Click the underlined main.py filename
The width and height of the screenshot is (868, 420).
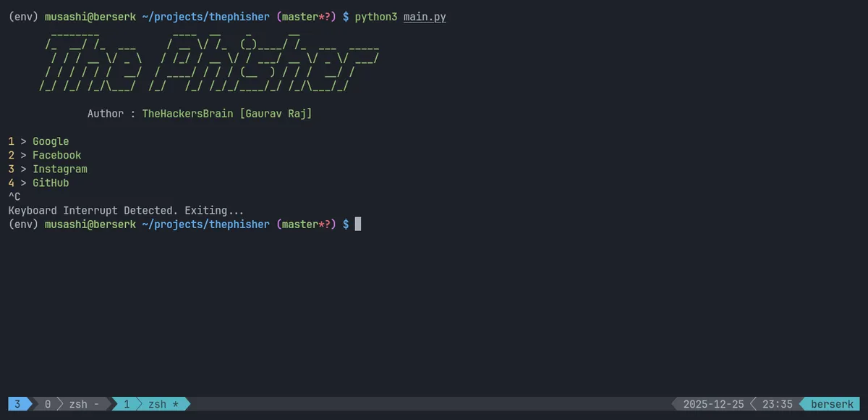click(425, 17)
